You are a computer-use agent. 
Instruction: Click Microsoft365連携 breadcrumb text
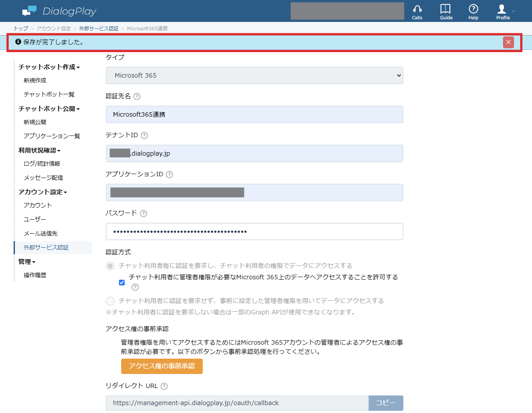(x=147, y=28)
